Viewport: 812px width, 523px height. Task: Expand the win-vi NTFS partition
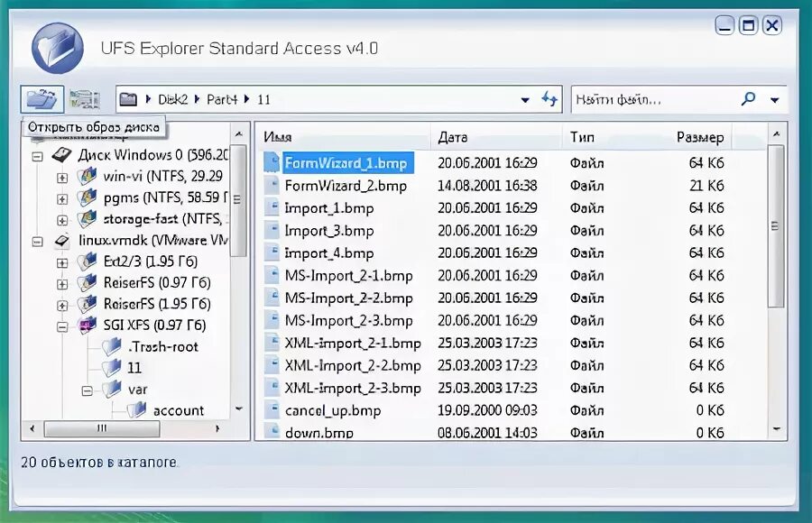[62, 178]
